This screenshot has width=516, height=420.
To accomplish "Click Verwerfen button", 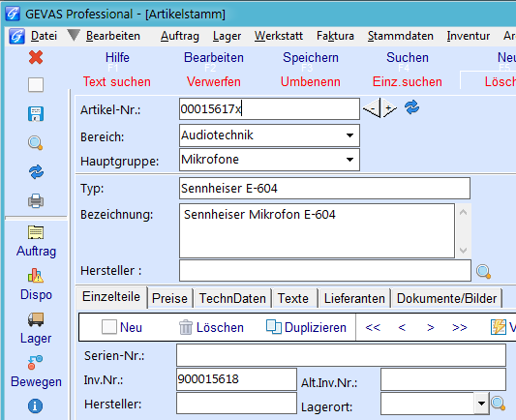I will (x=214, y=81).
